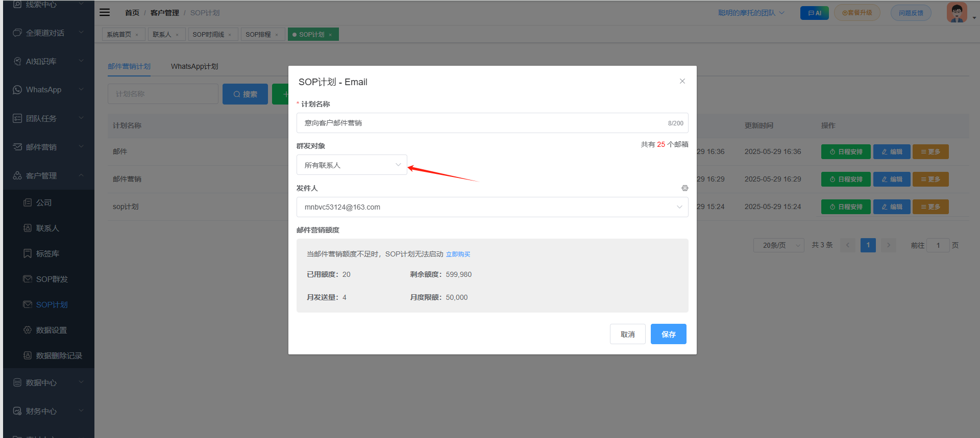Expand 数据中心 in the sidebar

click(x=48, y=382)
